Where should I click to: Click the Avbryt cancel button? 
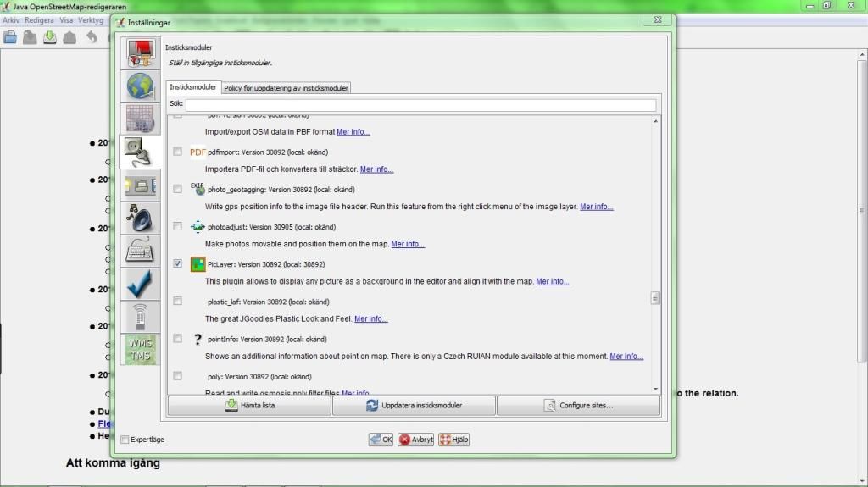(415, 440)
